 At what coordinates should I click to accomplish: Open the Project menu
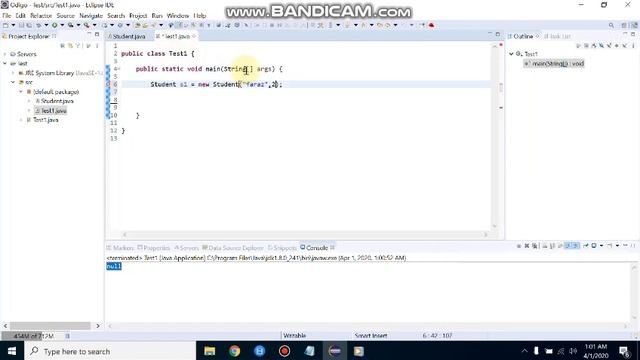138,16
